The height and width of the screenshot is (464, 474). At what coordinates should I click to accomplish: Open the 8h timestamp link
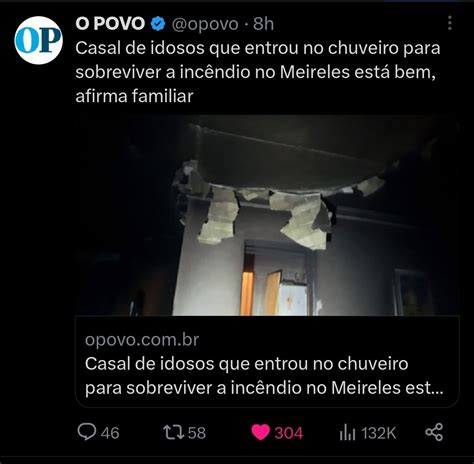[x=263, y=24]
